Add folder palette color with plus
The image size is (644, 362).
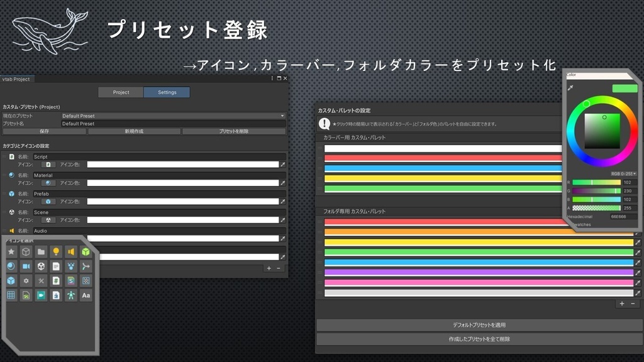622,304
